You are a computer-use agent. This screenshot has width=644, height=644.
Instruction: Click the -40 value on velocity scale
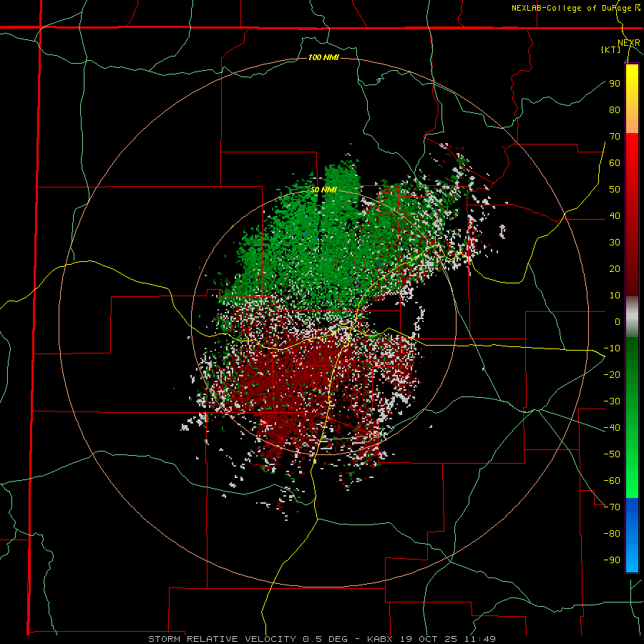pyautogui.click(x=612, y=428)
